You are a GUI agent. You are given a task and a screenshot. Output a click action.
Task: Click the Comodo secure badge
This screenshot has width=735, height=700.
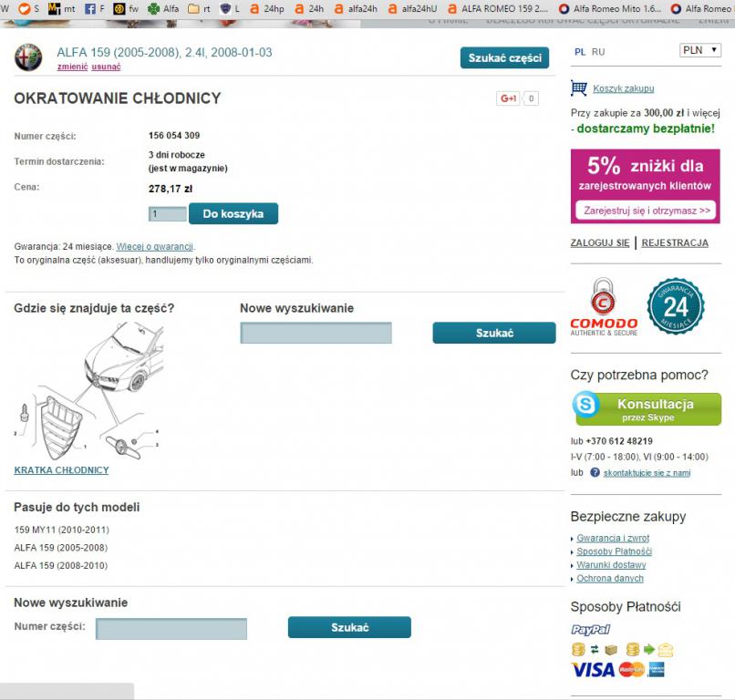(x=604, y=307)
